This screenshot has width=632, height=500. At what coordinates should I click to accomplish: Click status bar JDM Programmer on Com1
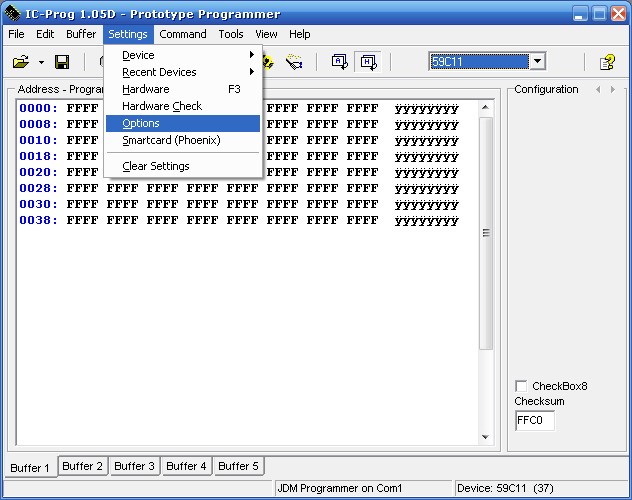(363, 488)
